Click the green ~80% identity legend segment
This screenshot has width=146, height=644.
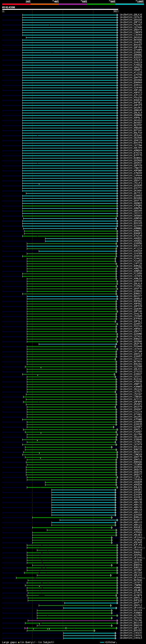pos(101,4)
